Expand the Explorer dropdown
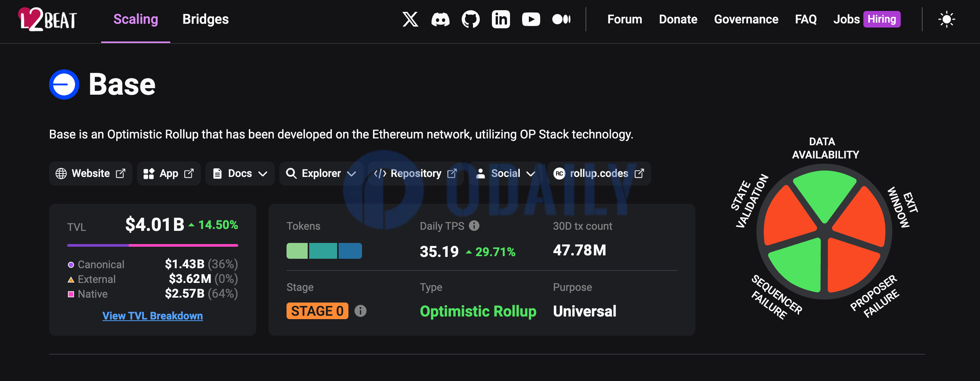Image resolution: width=980 pixels, height=381 pixels. tap(321, 174)
